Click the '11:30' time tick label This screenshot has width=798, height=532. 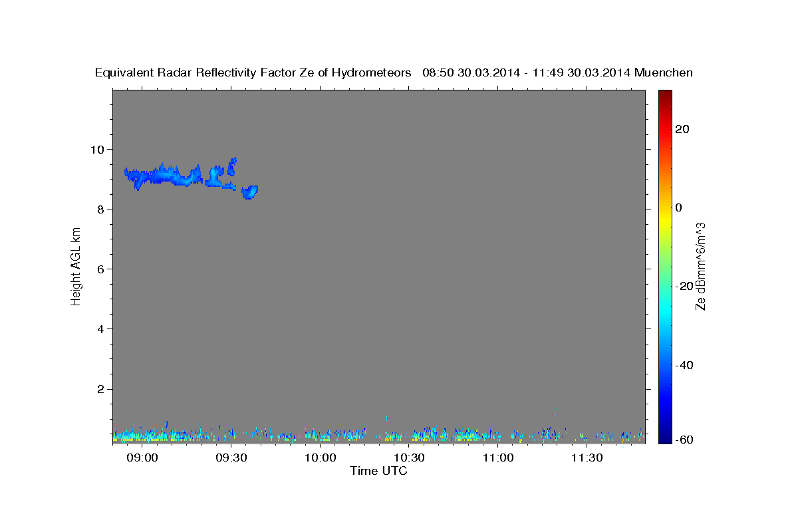click(587, 458)
